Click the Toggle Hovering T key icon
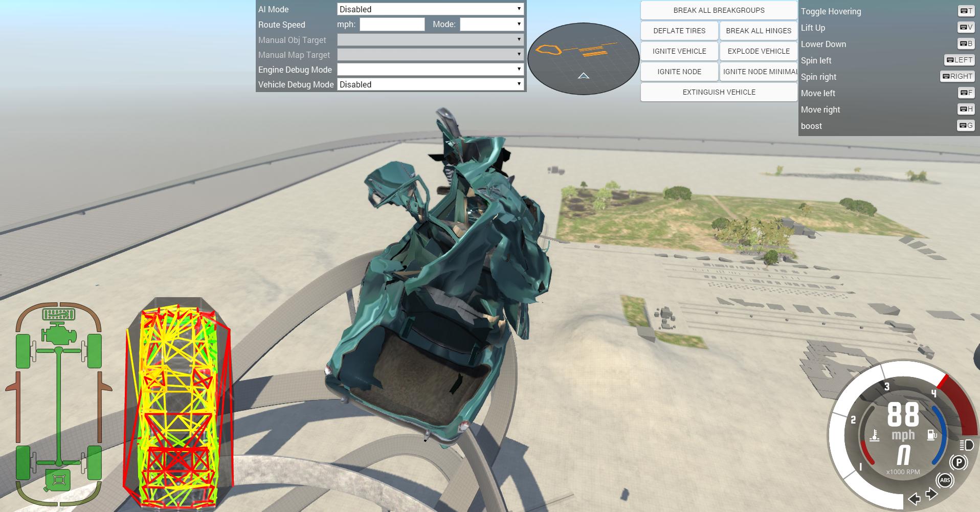Screen dimensions: 980x512 (966, 11)
